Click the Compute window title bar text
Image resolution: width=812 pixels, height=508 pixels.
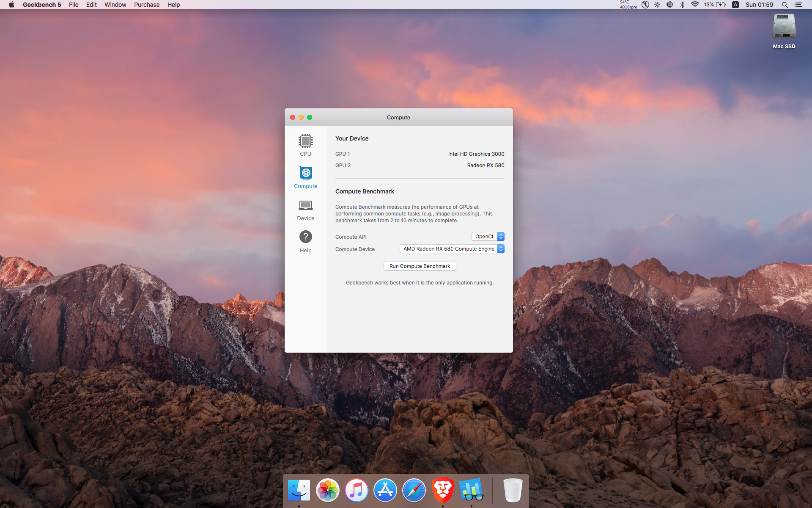pyautogui.click(x=398, y=118)
